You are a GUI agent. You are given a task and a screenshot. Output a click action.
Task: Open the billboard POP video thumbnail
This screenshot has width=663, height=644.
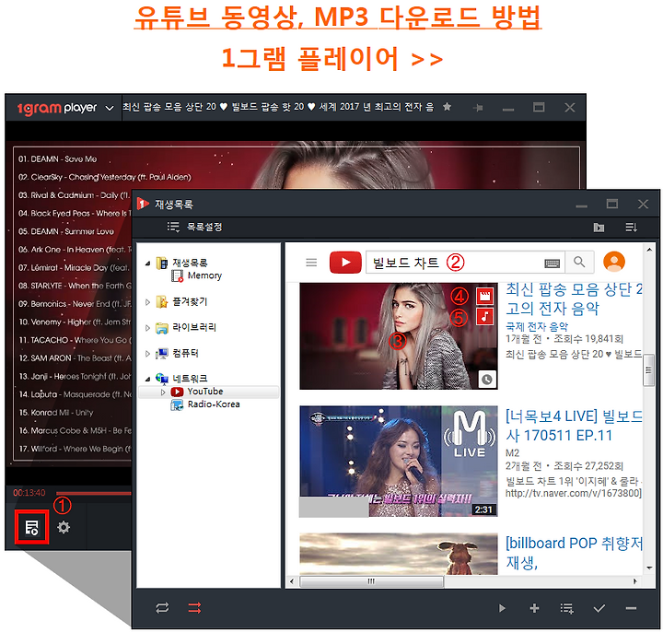pyautogui.click(x=399, y=554)
